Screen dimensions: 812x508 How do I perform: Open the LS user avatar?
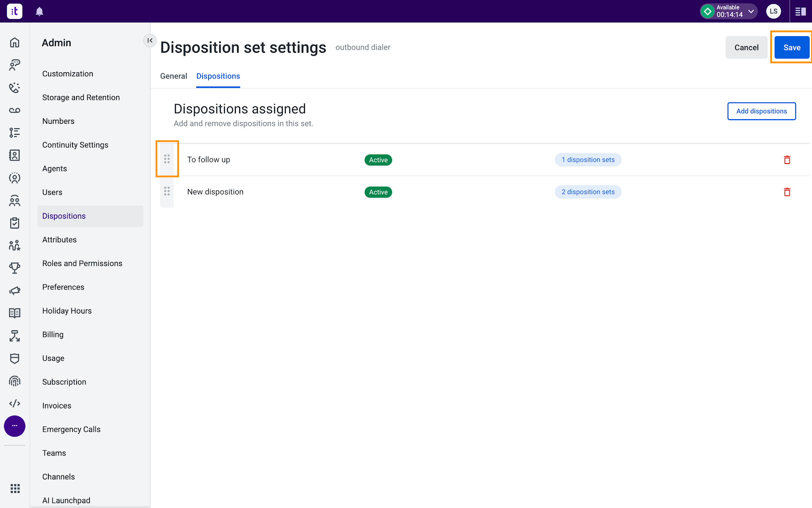(x=774, y=11)
